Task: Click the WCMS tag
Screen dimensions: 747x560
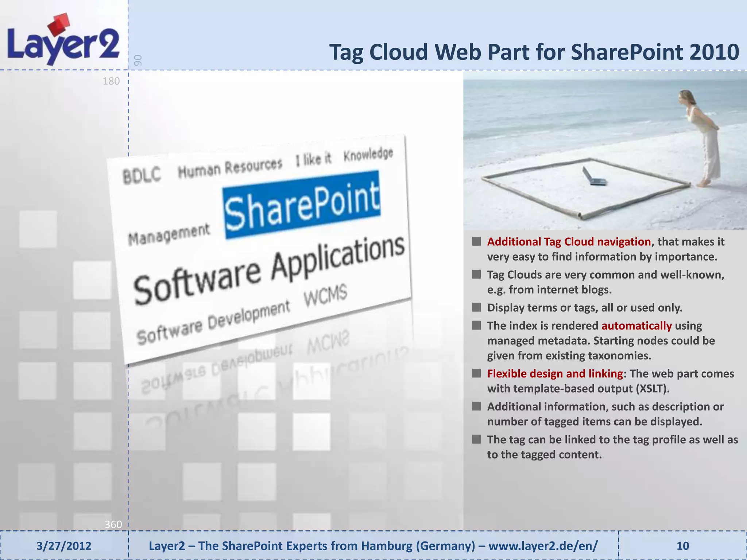Action: 326,296
